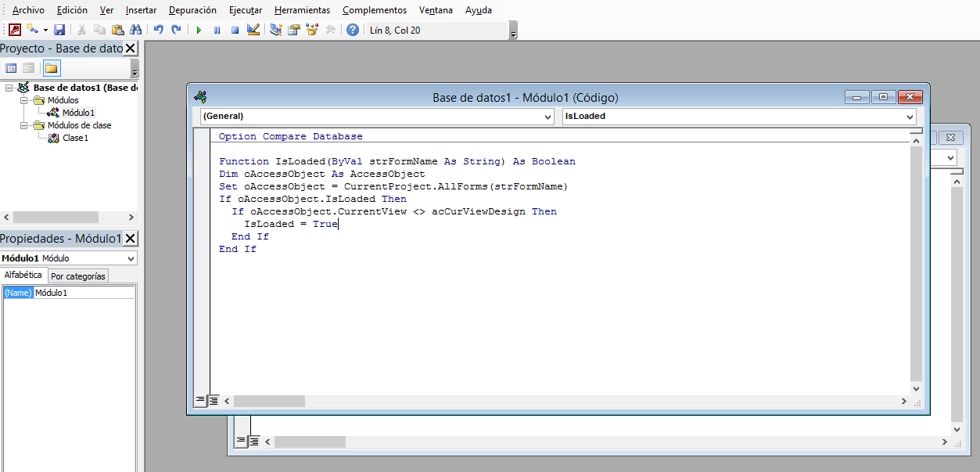
Task: Open the Object Browser from the toolbar
Action: click(x=313, y=29)
